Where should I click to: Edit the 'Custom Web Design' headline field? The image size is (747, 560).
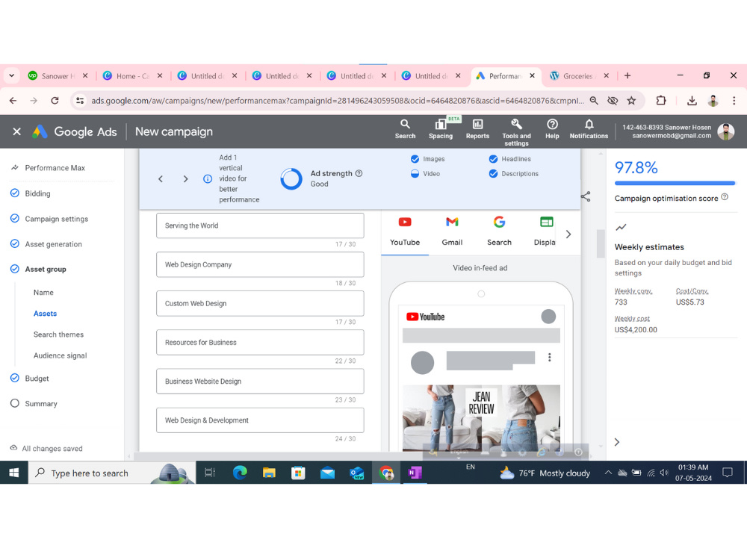[x=260, y=304]
